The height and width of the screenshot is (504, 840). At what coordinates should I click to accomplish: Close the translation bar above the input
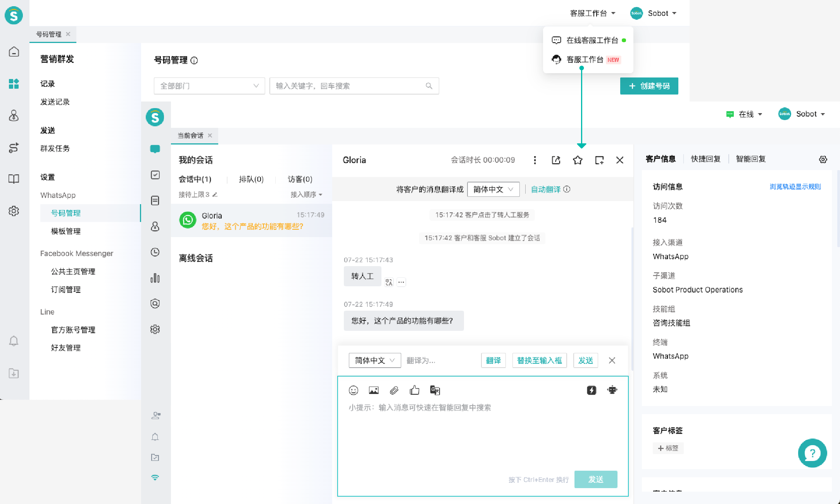pos(612,361)
